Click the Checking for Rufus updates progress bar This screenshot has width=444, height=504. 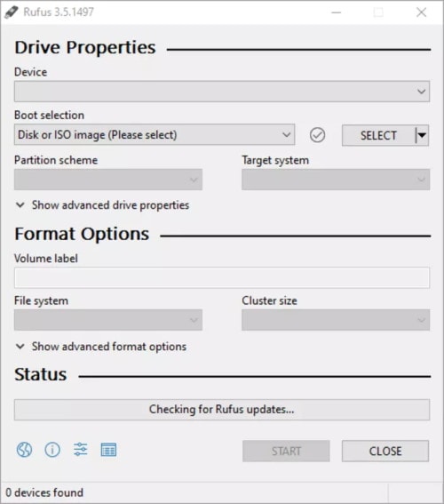tap(222, 410)
